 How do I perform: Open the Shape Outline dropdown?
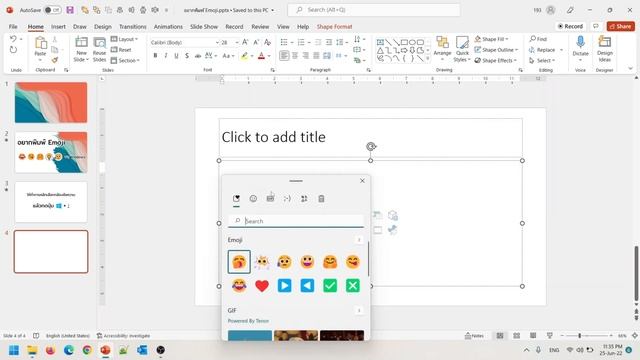(x=496, y=50)
